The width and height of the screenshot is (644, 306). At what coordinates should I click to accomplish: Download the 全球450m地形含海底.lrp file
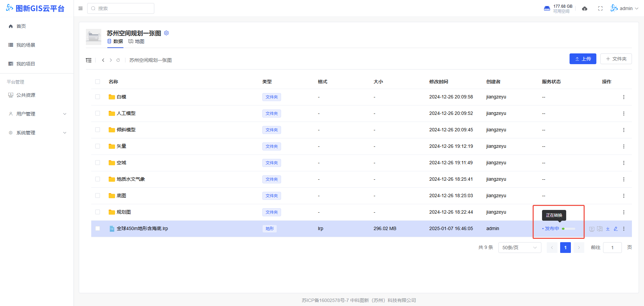point(607,229)
